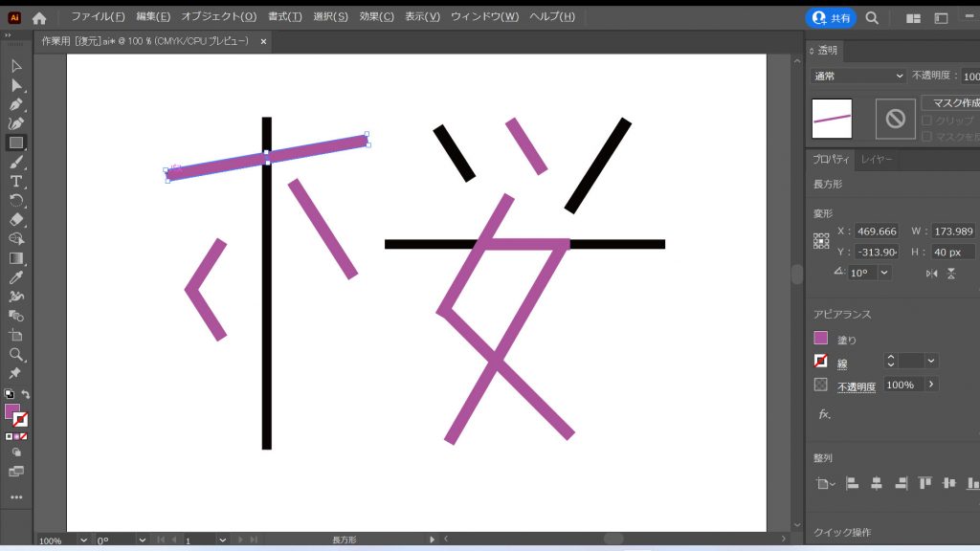Open the 効果(C) menu
This screenshot has width=980, height=551.
point(376,17)
